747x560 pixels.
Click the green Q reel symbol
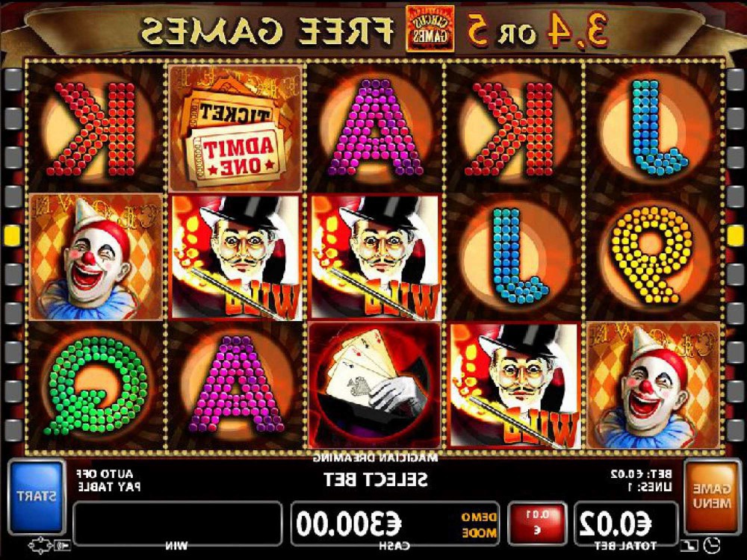coord(96,385)
